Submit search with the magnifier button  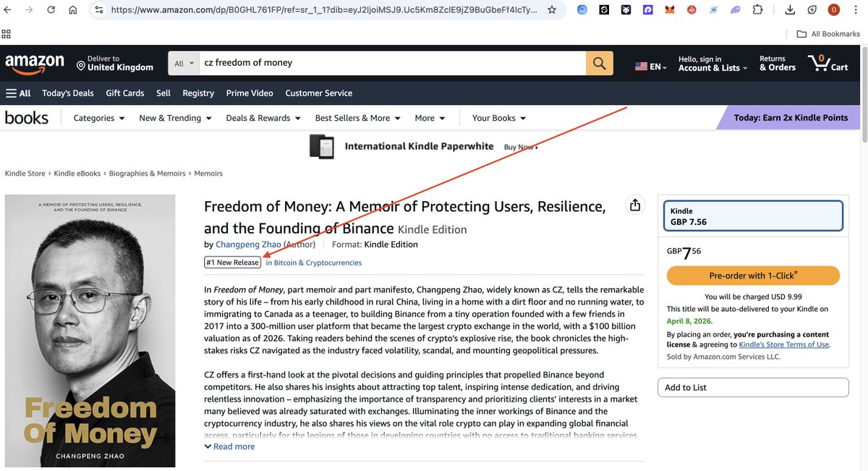(x=600, y=64)
